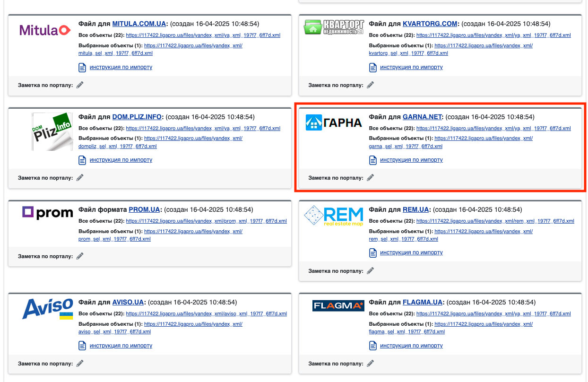Click document icon in AVISO.UA card
588x382 pixels.
[82, 346]
